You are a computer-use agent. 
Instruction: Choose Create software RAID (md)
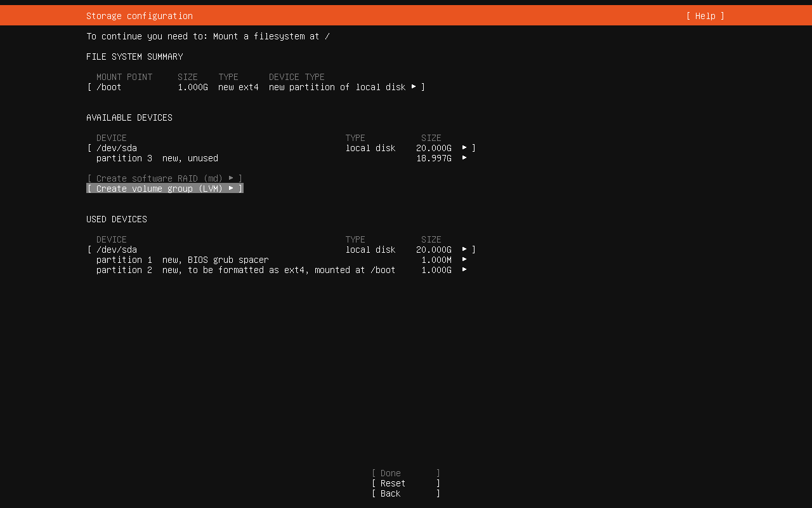(159, 178)
